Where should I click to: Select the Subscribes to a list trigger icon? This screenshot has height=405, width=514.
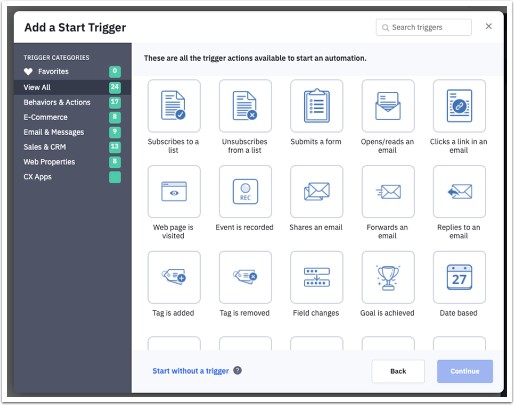tap(174, 106)
